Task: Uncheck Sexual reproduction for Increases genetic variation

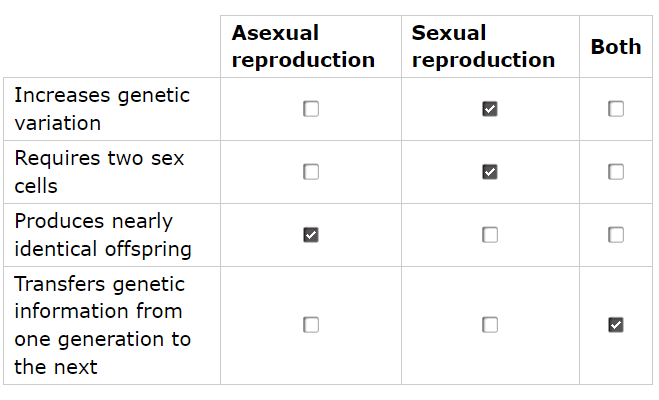Action: coord(490,109)
